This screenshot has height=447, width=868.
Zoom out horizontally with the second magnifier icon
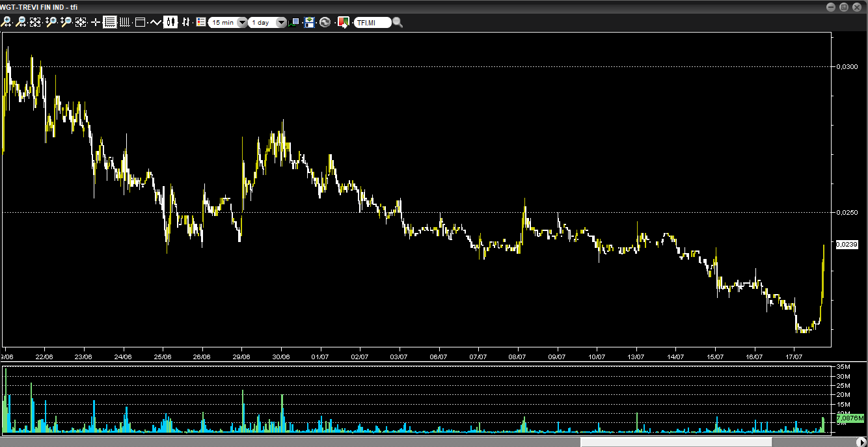point(21,22)
